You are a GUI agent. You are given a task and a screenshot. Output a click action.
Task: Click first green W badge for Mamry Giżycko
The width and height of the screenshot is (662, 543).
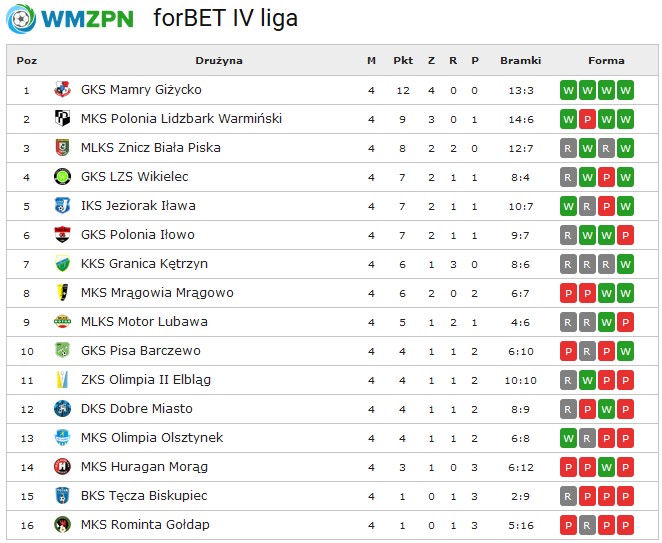tap(568, 90)
